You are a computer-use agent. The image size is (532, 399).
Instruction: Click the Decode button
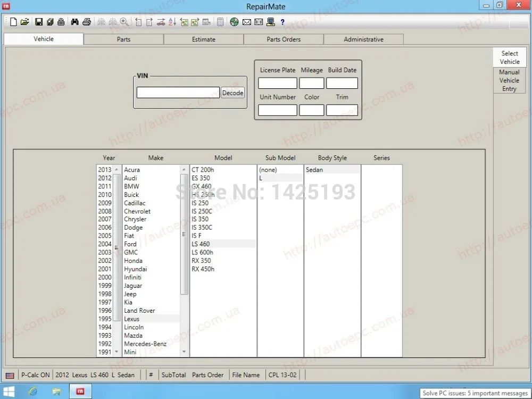233,93
